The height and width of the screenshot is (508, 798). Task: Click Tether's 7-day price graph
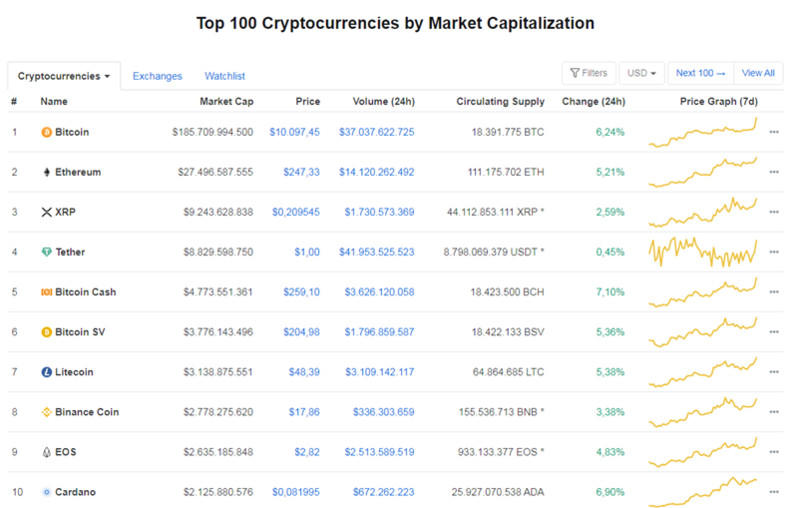point(703,251)
